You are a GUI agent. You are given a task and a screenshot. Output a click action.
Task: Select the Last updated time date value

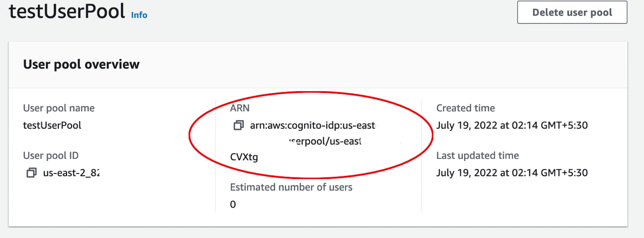(x=512, y=173)
